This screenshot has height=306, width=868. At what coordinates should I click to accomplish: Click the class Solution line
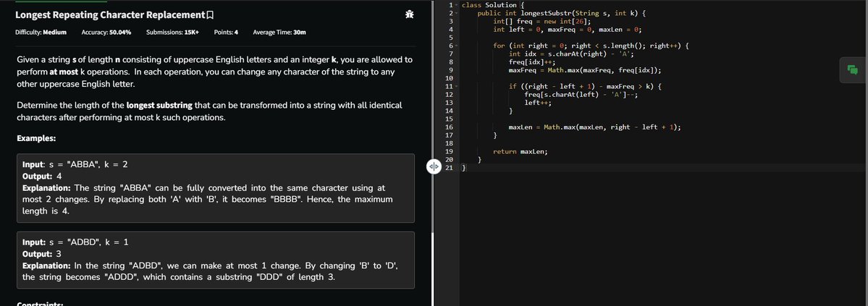click(x=493, y=5)
